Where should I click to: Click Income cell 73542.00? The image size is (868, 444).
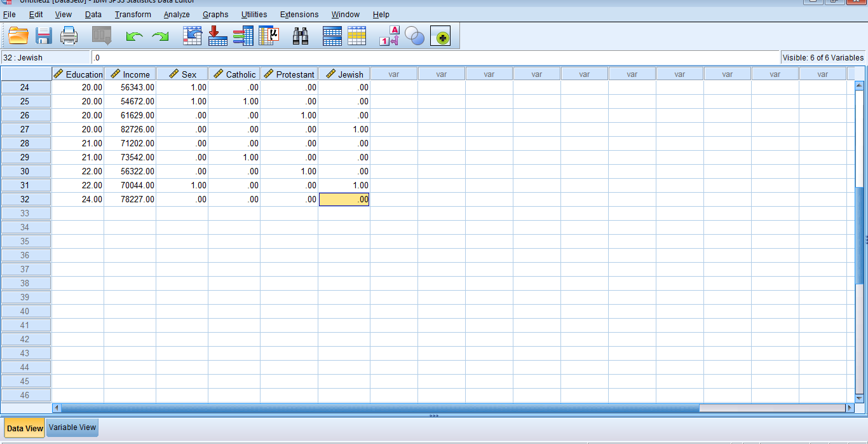(130, 157)
